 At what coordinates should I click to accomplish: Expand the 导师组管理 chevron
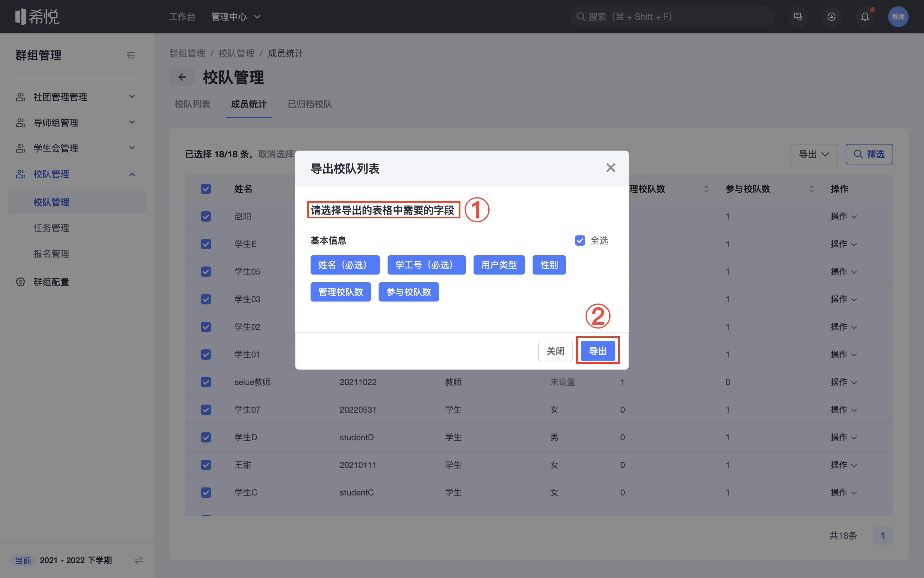tap(132, 122)
